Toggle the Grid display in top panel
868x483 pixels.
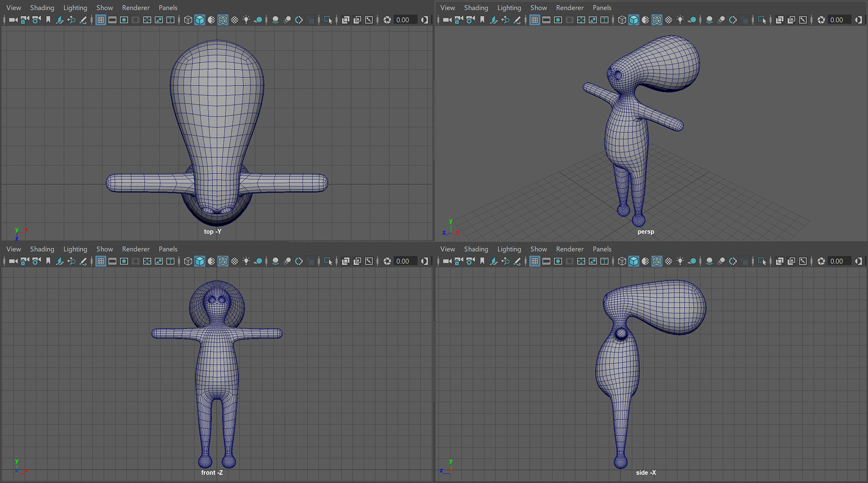click(101, 20)
